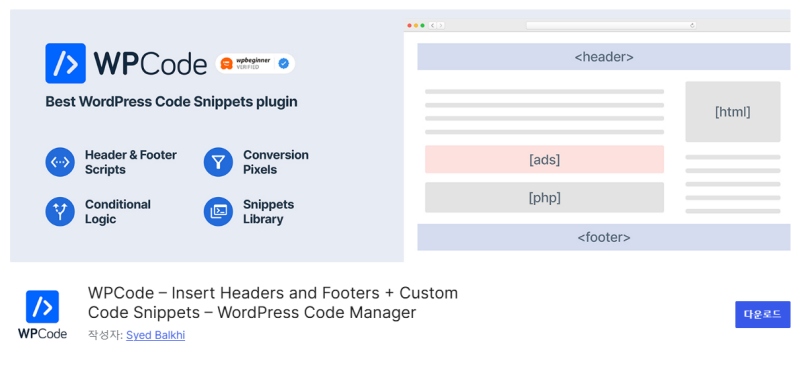Viewport: 800px width, 367px height.
Task: Click the large WPCode banner logo icon
Action: 65,63
